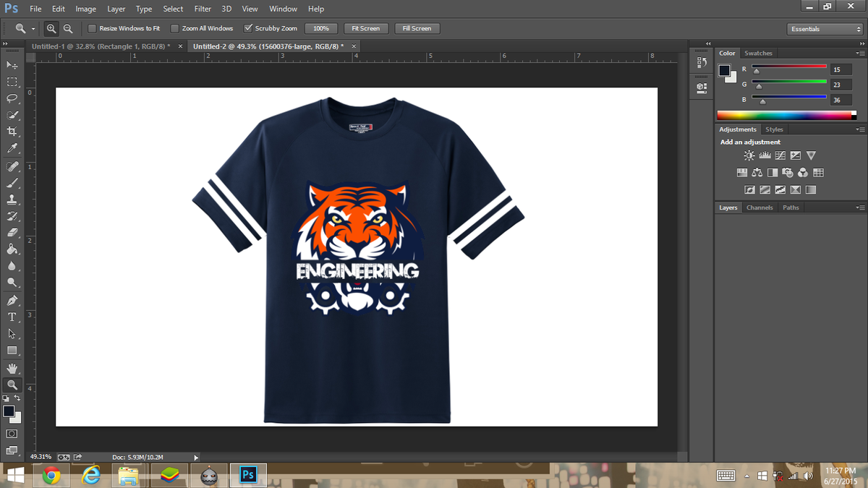Uncheck the Scrubby Zoom checkbox

(248, 28)
